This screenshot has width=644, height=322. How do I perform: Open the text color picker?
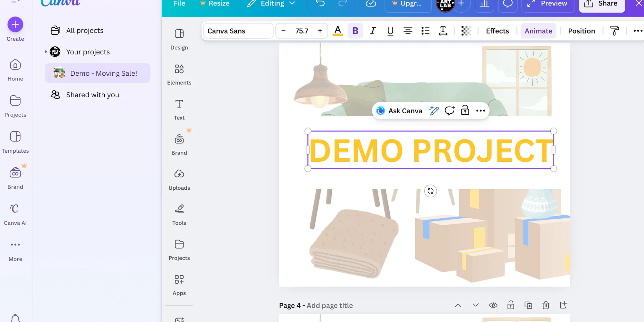(x=337, y=31)
